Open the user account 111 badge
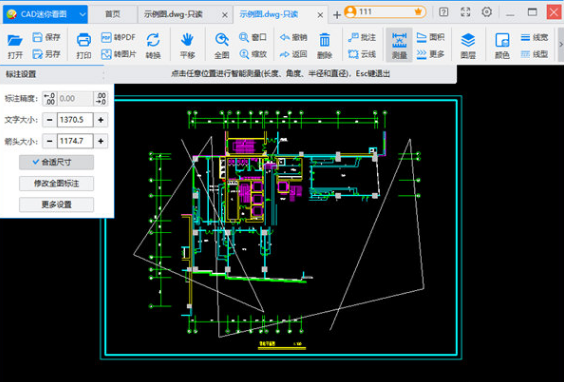 coord(385,12)
